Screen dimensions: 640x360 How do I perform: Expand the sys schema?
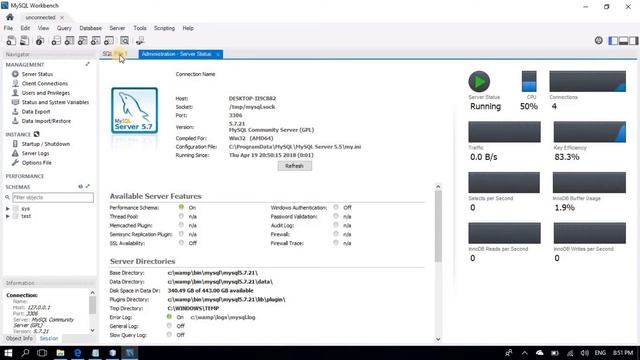(7, 209)
